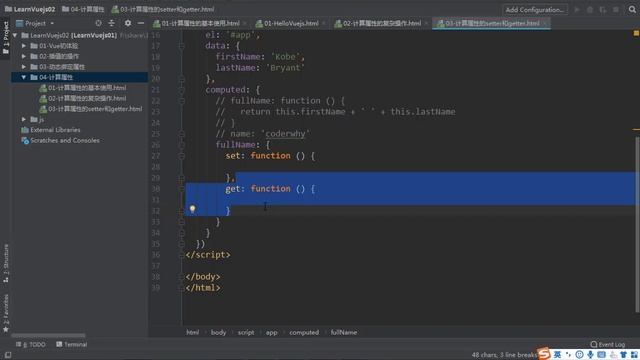The width and height of the screenshot is (640, 360).
Task: Expand the 02 folder in project tree
Action: click(x=24, y=56)
